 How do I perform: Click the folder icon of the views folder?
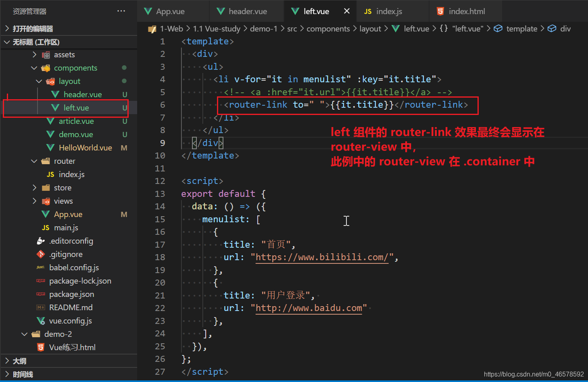[46, 201]
